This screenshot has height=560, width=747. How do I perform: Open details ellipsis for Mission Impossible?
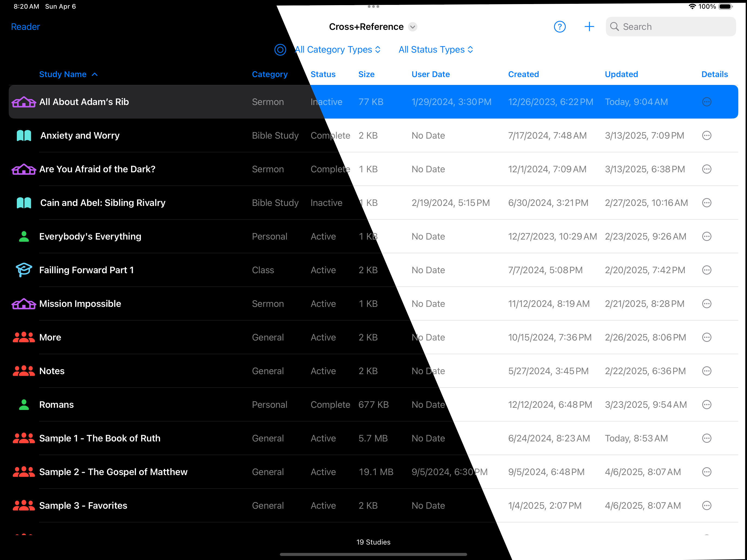click(707, 304)
